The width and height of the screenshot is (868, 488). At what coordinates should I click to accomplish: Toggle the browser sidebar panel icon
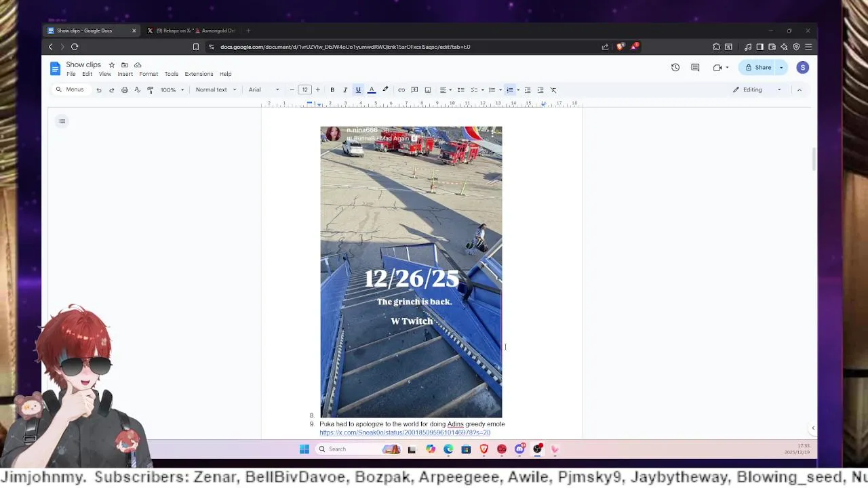tap(759, 47)
